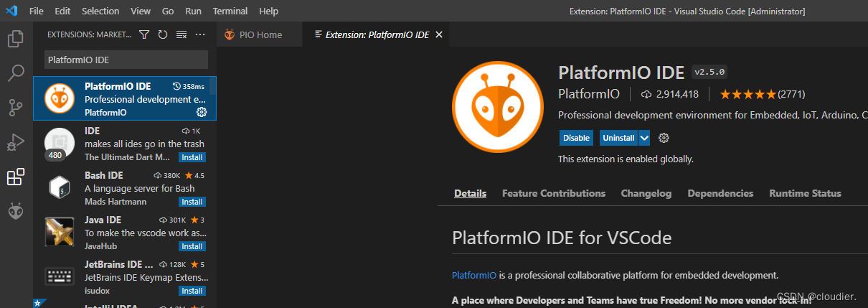Viewport: 868px width, 308px height.
Task: Select JetBrains IDE Keymap list entry
Action: point(125,276)
